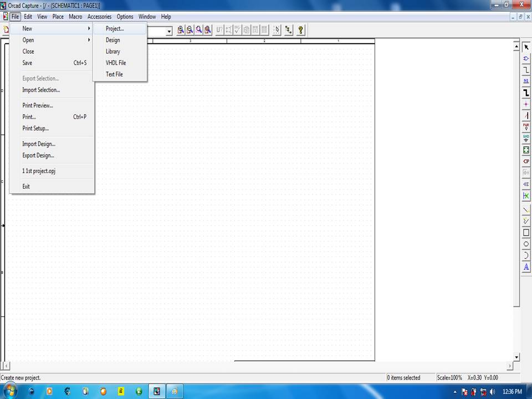Screen dimensions: 532x399
Task: Open the Accessories menu
Action: point(99,17)
